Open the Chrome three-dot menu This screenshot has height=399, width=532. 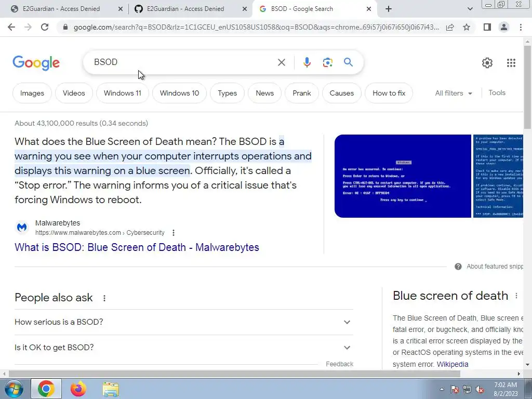pos(521,27)
